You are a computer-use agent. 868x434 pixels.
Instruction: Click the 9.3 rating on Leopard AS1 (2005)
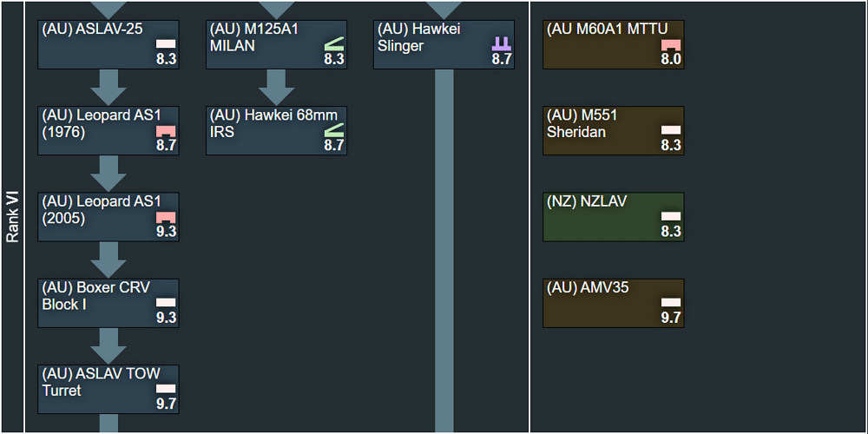click(166, 232)
